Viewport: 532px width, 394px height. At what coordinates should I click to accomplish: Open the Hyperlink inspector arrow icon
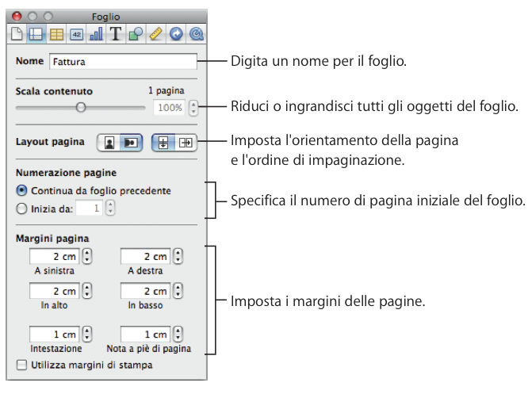[x=175, y=34]
